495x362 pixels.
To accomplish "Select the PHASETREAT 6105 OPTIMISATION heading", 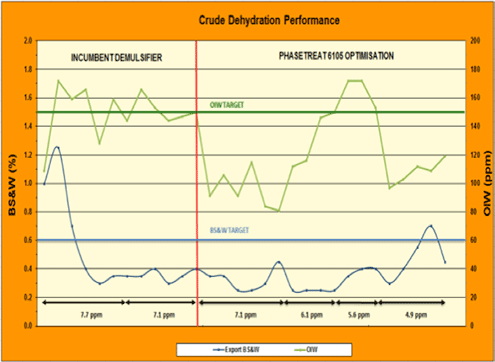I will coord(336,56).
